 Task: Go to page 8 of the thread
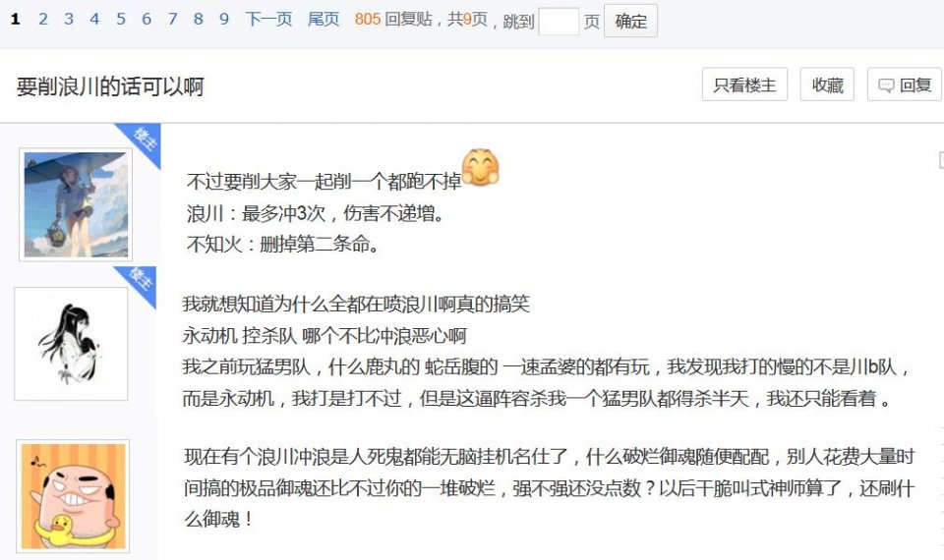click(x=198, y=20)
